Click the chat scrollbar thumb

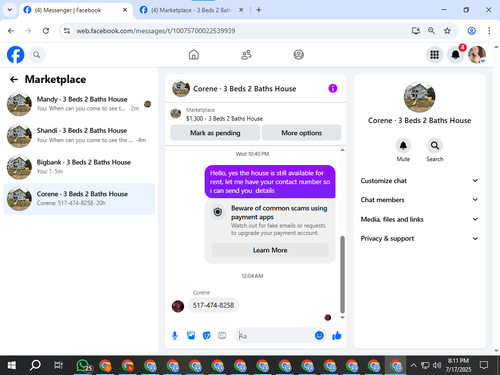click(x=342, y=274)
